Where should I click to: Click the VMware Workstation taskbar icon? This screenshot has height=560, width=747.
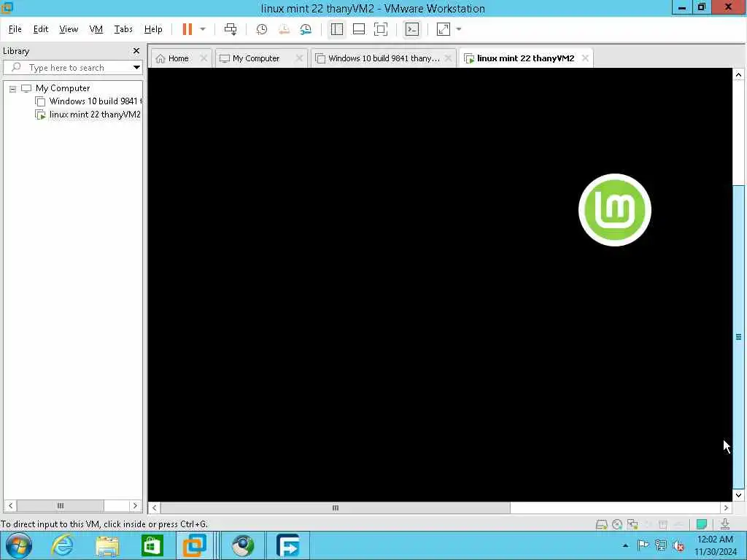click(195, 545)
